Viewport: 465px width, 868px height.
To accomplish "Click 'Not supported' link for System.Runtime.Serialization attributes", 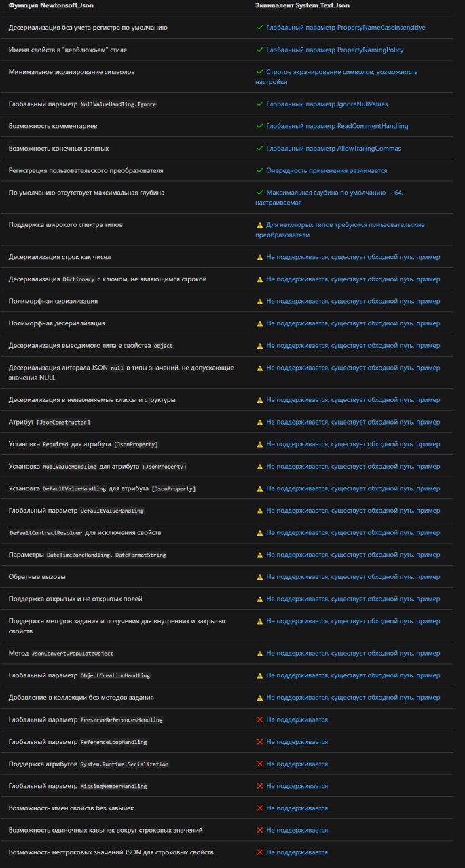I will pyautogui.click(x=297, y=764).
